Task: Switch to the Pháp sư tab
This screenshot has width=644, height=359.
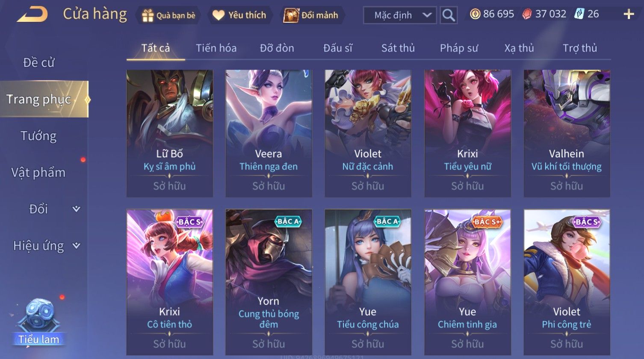Action: tap(459, 48)
